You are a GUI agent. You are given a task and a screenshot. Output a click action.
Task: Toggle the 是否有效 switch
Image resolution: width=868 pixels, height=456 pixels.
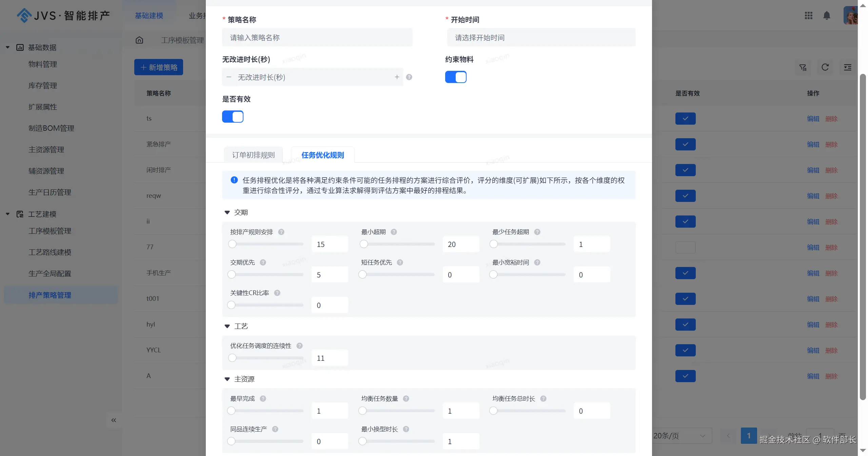(x=233, y=117)
